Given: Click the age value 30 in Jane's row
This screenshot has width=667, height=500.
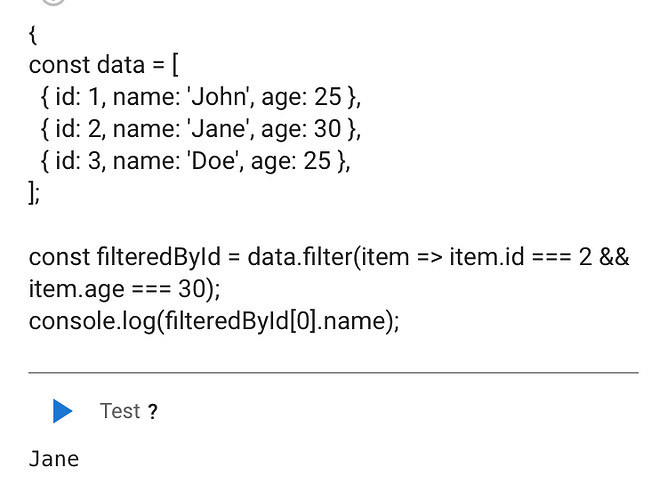Looking at the screenshot, I should [328, 129].
